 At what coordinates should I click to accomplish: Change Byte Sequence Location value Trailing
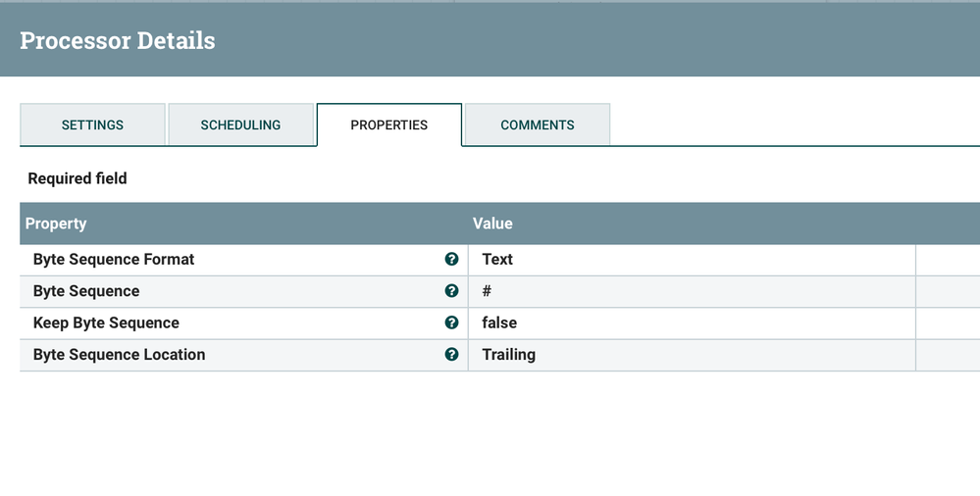508,355
